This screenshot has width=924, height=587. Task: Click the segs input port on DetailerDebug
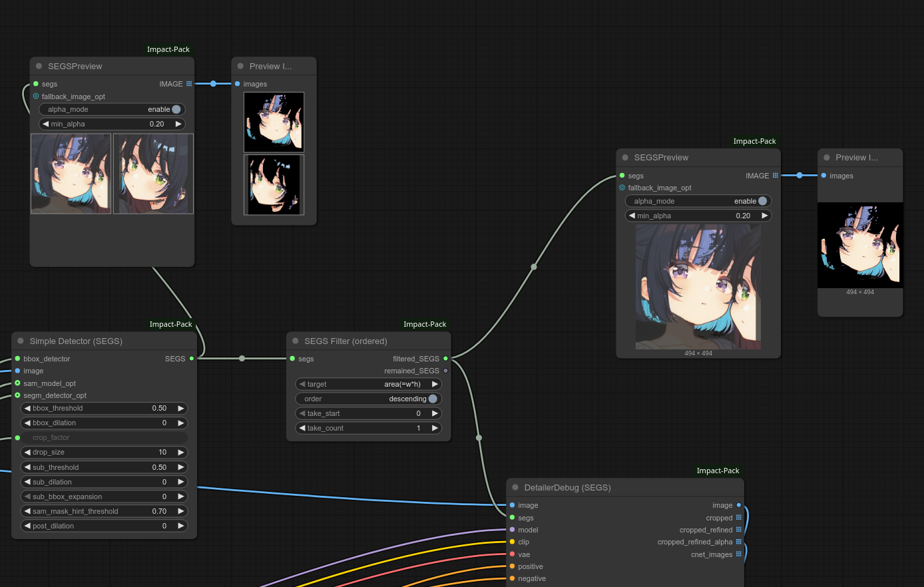[512, 518]
